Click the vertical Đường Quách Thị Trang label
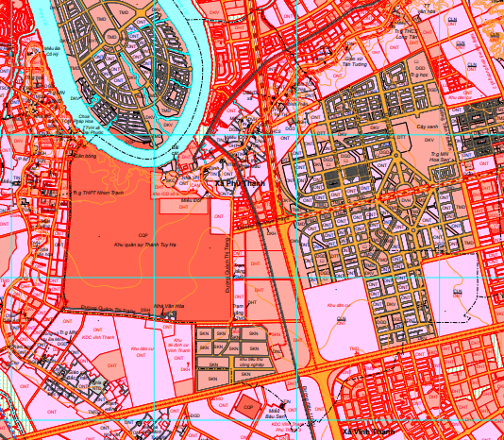 point(227,265)
